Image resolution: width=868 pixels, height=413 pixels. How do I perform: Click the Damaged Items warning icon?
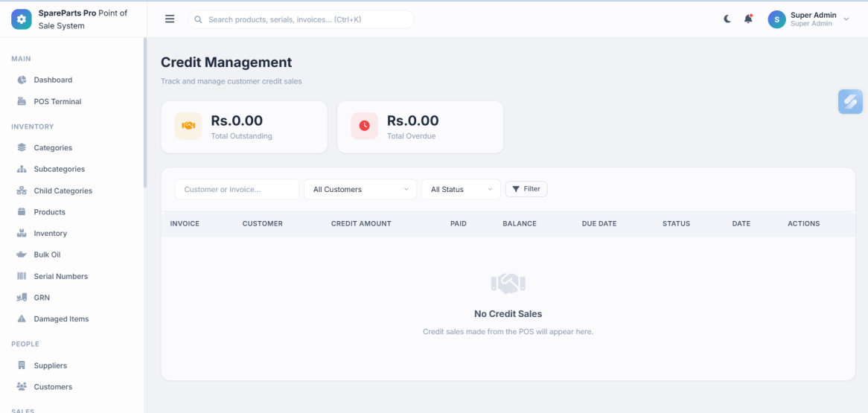(x=22, y=319)
